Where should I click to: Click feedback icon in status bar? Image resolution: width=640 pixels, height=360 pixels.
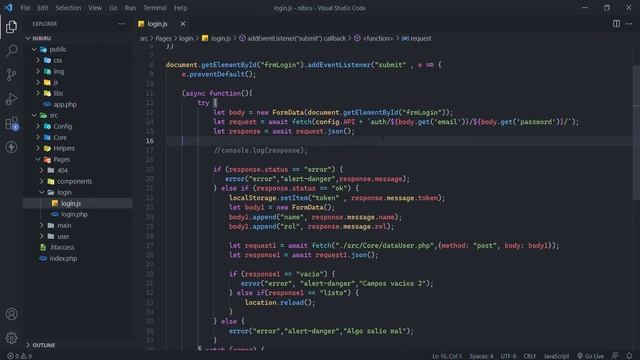(x=615, y=356)
